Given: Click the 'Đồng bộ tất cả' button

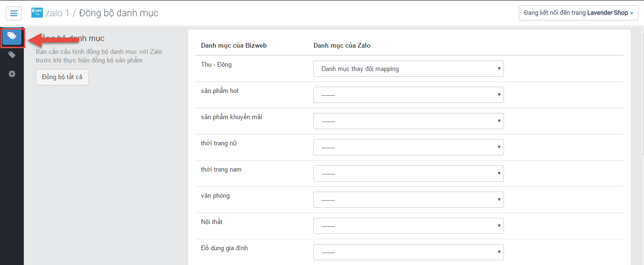Looking at the screenshot, I should pos(62,77).
